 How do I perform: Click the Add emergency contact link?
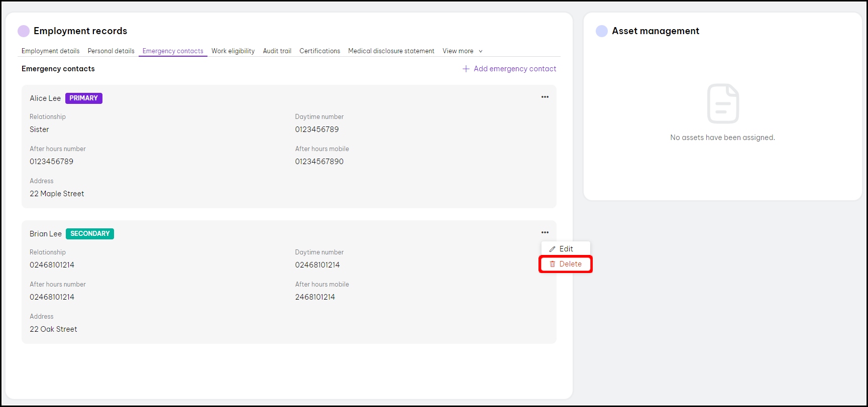[x=509, y=69]
